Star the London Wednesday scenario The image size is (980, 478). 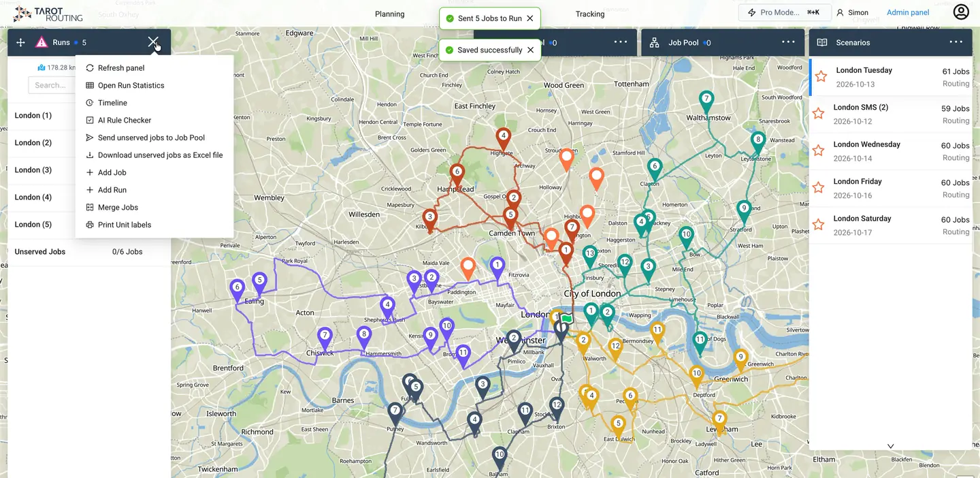(819, 150)
